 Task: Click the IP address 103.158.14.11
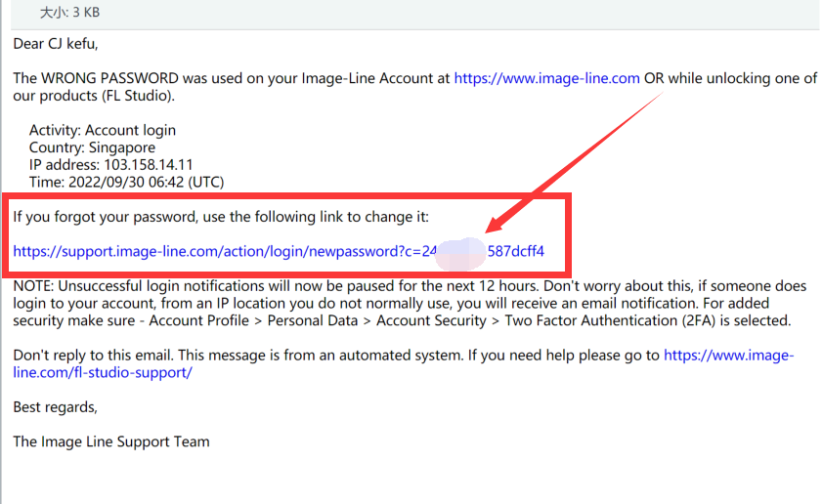click(x=148, y=165)
